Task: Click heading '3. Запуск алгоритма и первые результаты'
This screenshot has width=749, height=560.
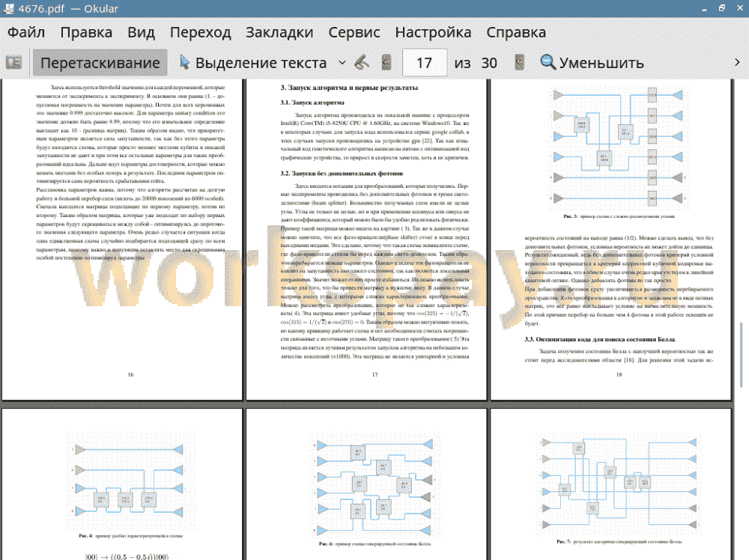Action: click(x=349, y=88)
